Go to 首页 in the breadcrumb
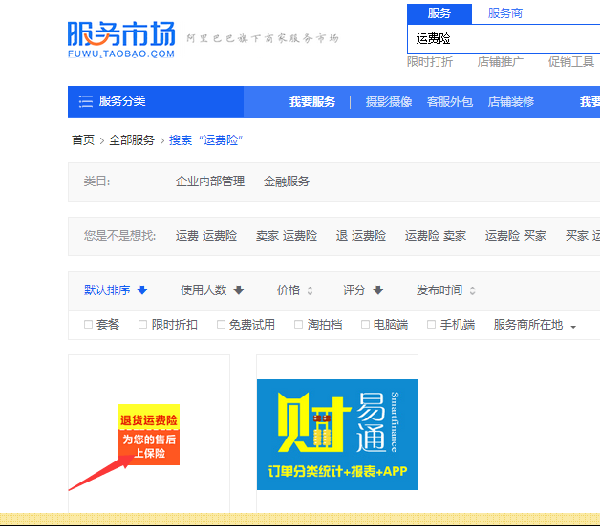Viewport: 600px width, 526px height. (x=83, y=140)
